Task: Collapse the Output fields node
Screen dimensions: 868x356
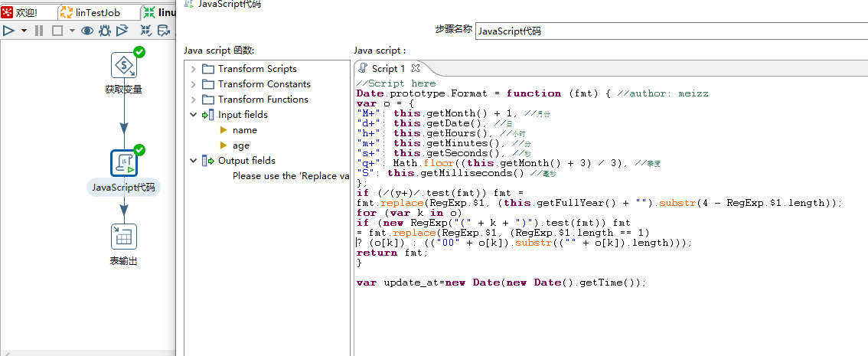Action: point(193,161)
